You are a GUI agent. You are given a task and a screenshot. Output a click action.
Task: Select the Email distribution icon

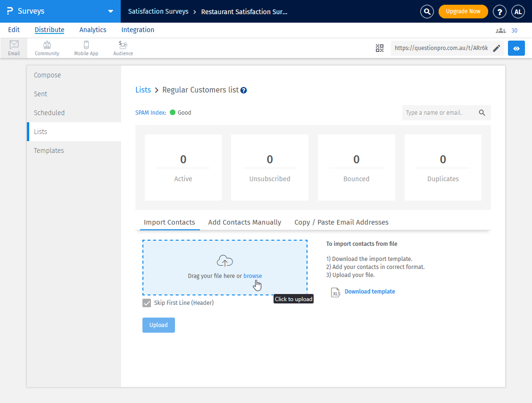[x=14, y=48]
